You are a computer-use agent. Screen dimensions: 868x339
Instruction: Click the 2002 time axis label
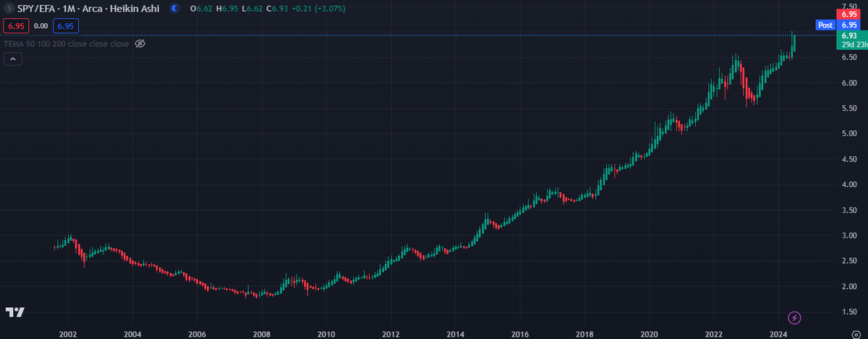[68, 334]
